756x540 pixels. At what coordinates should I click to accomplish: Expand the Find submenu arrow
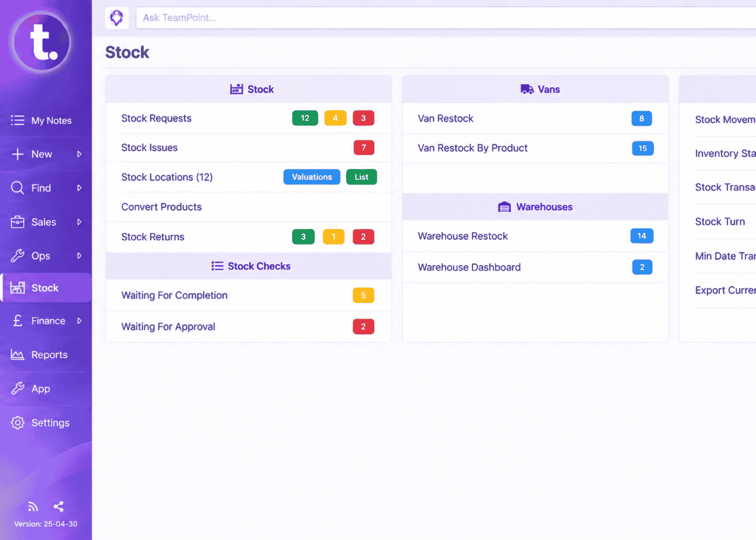pyautogui.click(x=79, y=188)
